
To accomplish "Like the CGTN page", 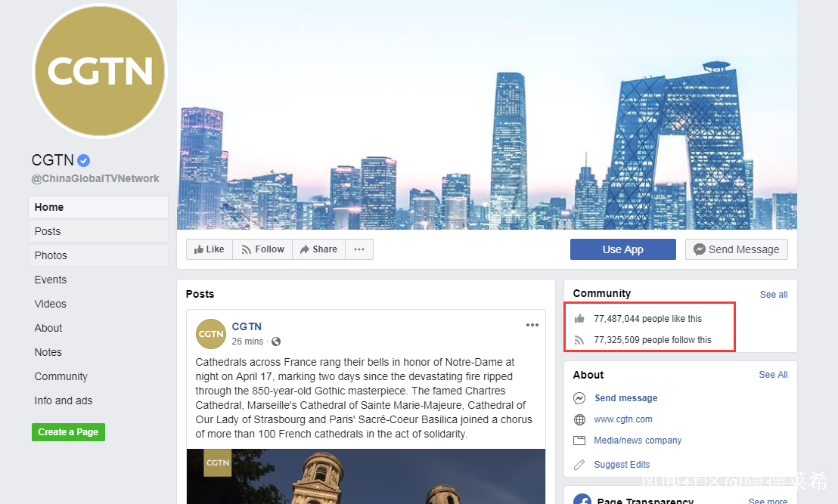I will pos(209,249).
